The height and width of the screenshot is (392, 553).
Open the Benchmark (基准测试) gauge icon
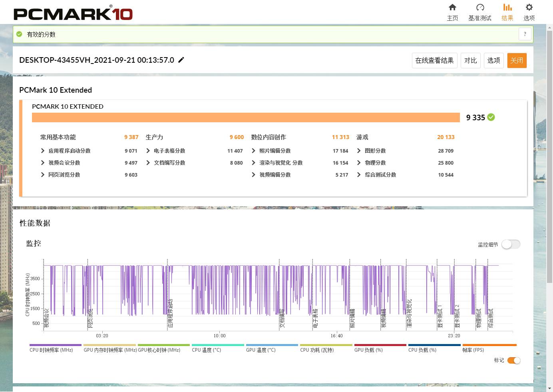tap(480, 8)
